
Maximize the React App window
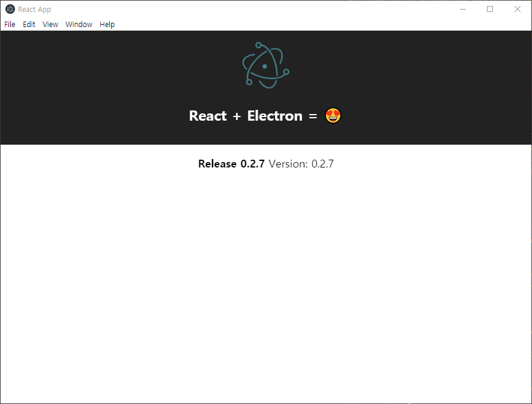coord(490,9)
